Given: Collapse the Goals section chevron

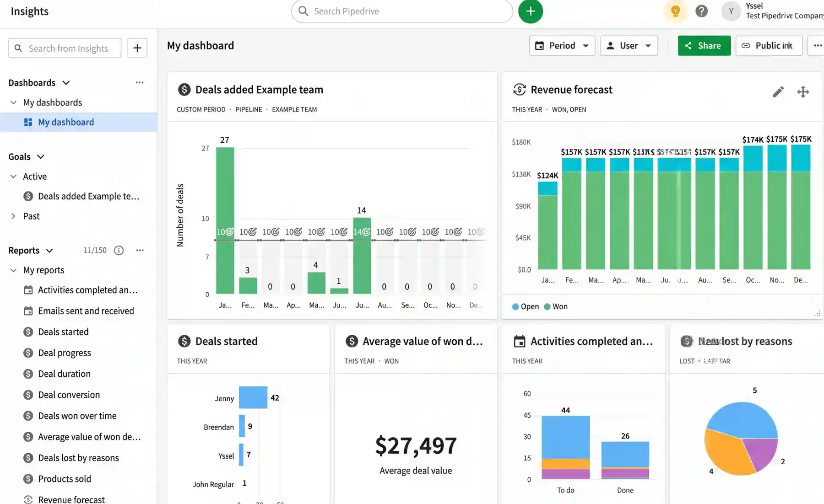Looking at the screenshot, I should [x=41, y=157].
